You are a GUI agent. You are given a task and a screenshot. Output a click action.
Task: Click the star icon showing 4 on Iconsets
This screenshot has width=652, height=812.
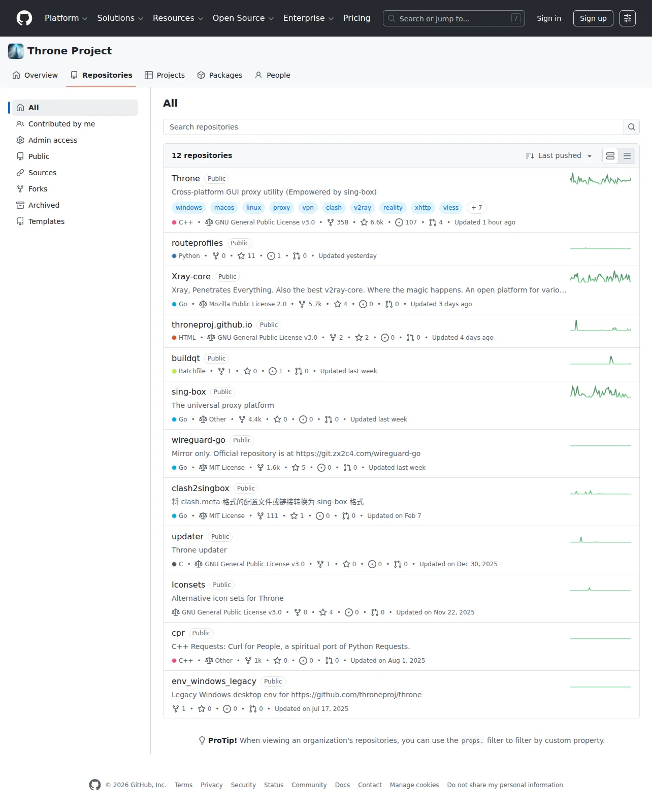(x=323, y=612)
